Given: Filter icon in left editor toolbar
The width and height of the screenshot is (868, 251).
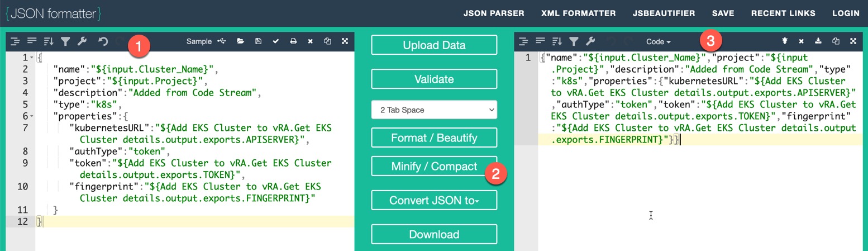Looking at the screenshot, I should pos(65,41).
